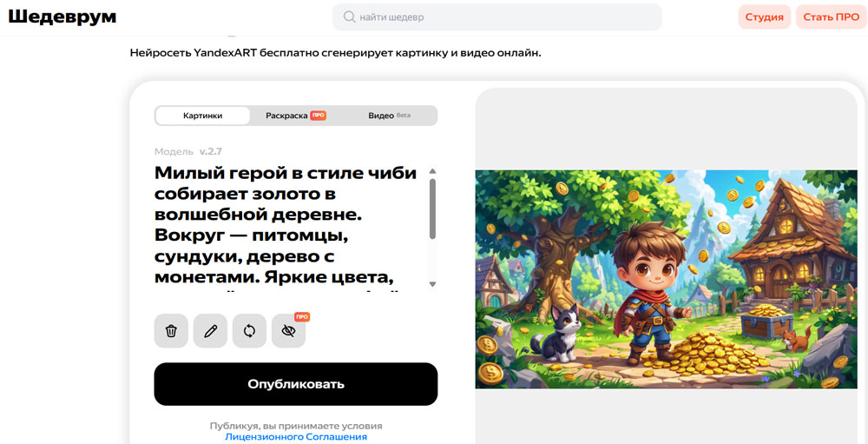Focus the найти шедевр search field
Image resolution: width=868 pixels, height=444 pixels.
(503, 17)
